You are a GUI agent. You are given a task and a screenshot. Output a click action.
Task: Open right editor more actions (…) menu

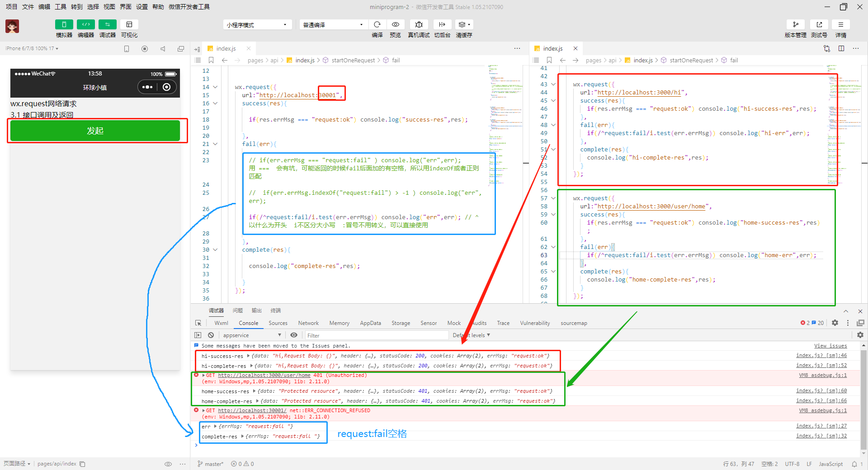pos(856,48)
